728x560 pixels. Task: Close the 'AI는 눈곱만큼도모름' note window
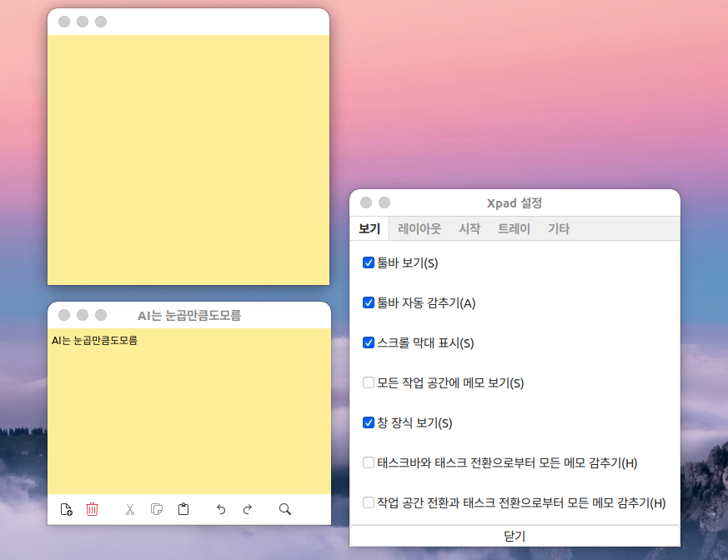point(64,315)
